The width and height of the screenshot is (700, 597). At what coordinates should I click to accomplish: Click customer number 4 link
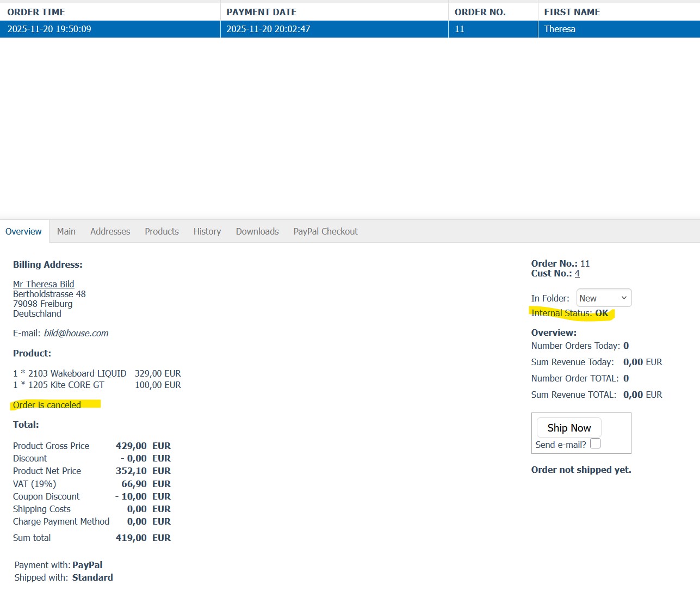coord(577,274)
